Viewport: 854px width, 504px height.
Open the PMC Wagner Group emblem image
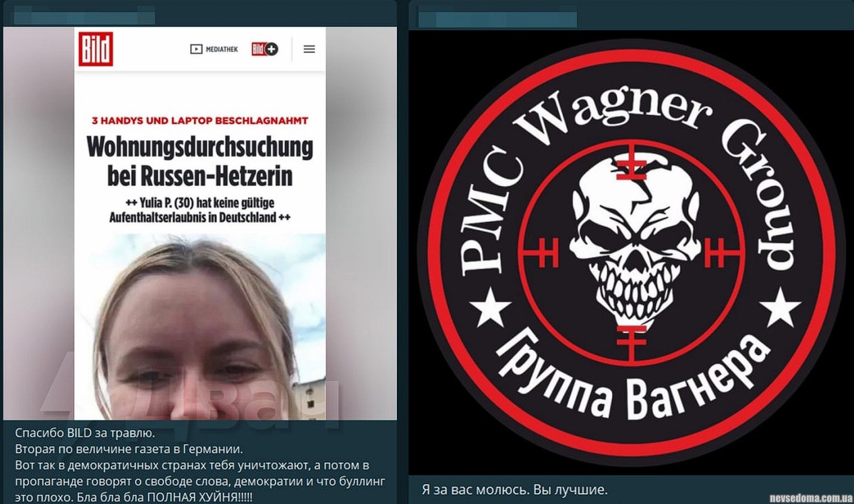(x=631, y=253)
